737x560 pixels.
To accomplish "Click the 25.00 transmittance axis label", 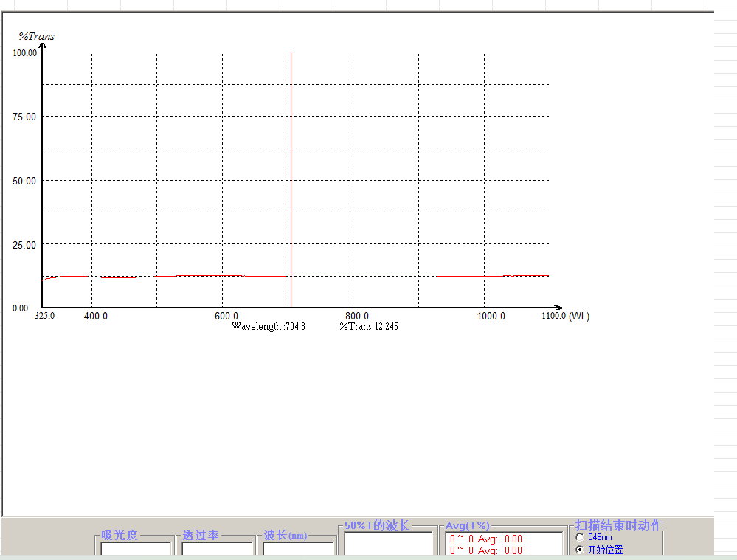I will tap(24, 245).
